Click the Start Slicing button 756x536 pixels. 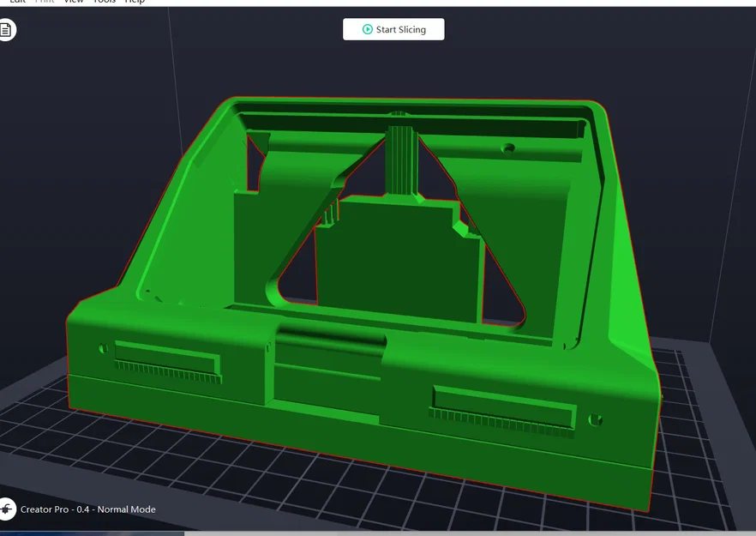[x=393, y=29]
